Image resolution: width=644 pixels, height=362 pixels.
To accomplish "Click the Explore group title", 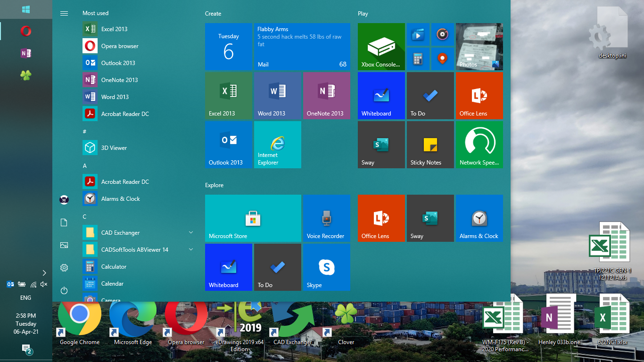I will 214,185.
